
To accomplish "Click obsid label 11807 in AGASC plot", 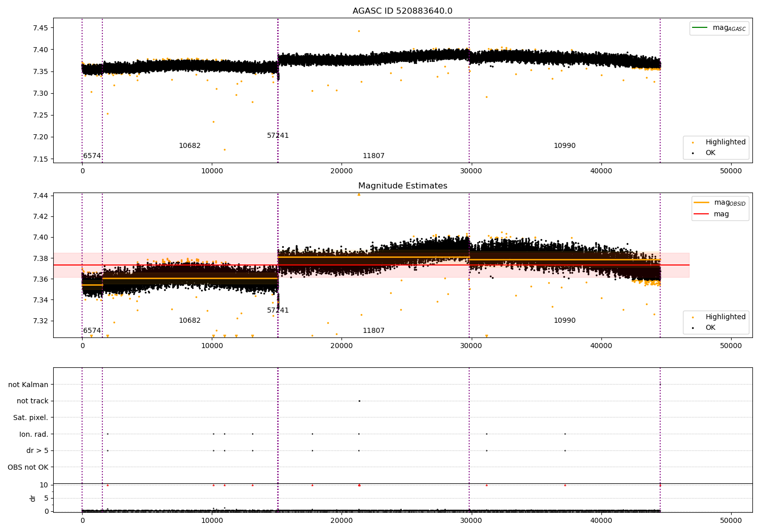I will (x=373, y=156).
